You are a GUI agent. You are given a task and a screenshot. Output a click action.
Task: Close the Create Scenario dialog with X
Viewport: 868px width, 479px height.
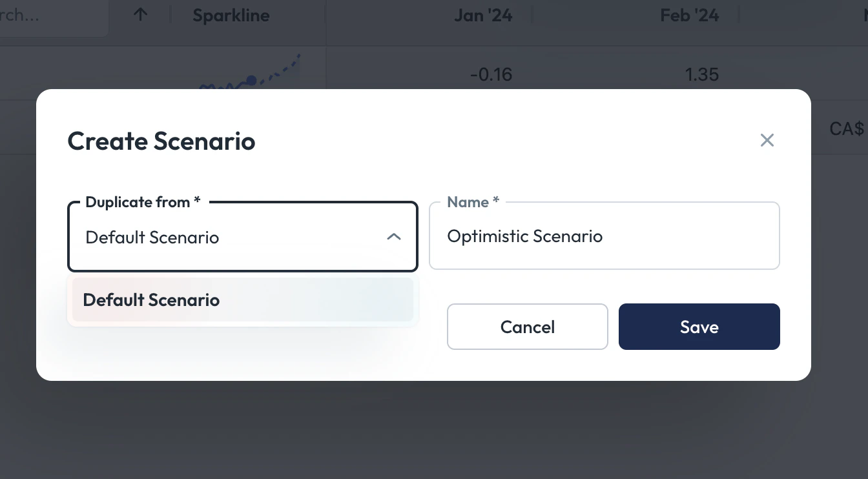tap(767, 140)
